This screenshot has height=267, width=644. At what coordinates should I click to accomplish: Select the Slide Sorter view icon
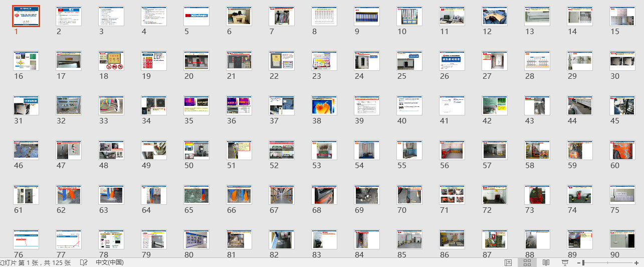(527, 262)
